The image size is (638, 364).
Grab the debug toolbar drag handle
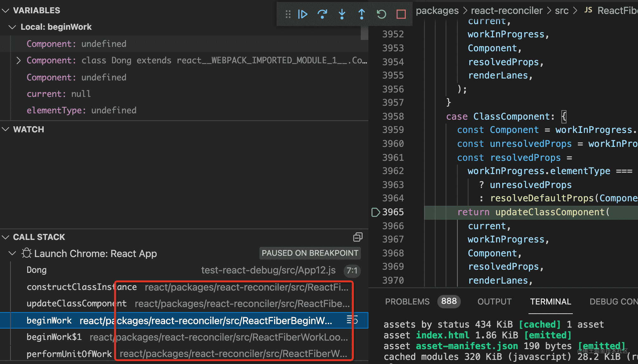point(288,14)
